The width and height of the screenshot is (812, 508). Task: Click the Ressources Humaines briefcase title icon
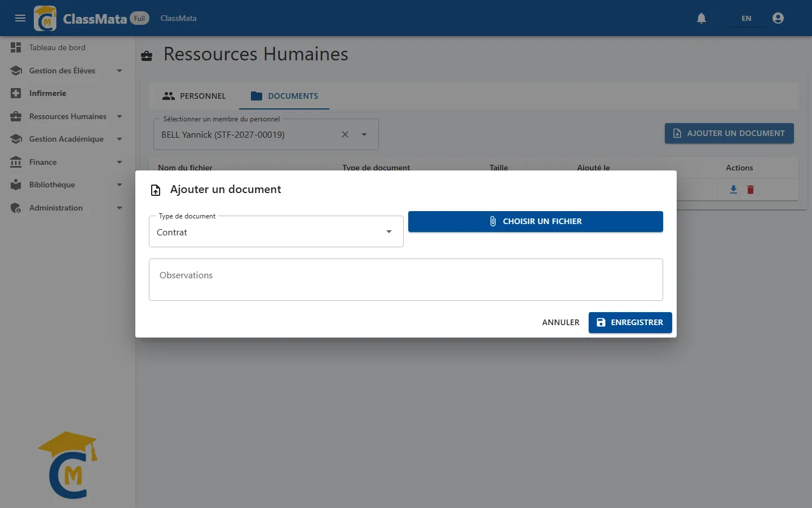147,55
